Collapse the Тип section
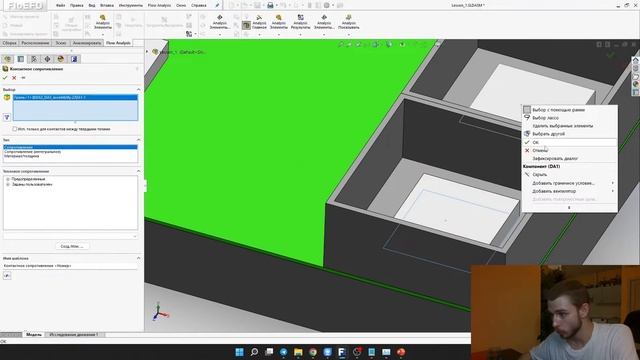 pos(138,140)
